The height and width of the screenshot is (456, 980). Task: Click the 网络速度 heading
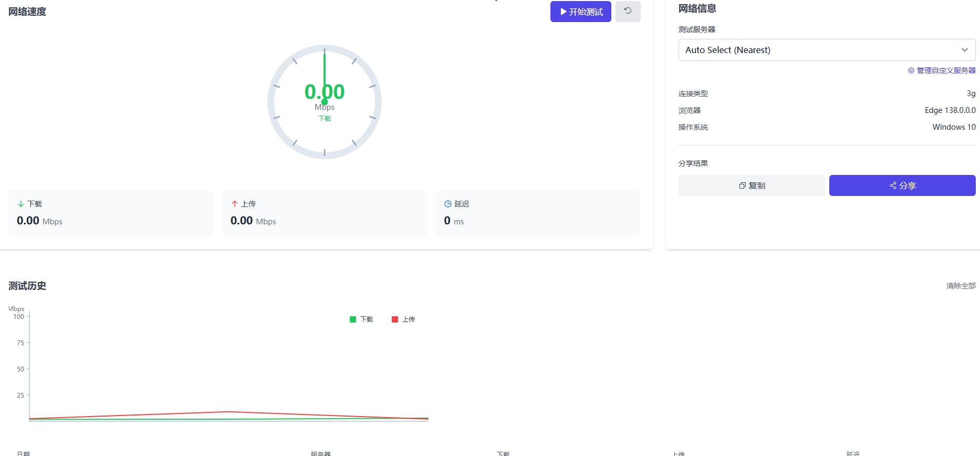27,12
